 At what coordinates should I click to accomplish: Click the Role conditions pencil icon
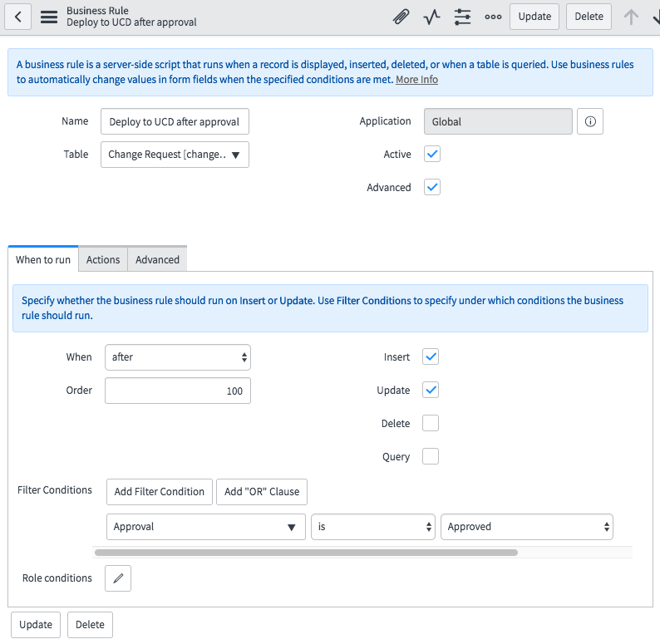click(118, 578)
